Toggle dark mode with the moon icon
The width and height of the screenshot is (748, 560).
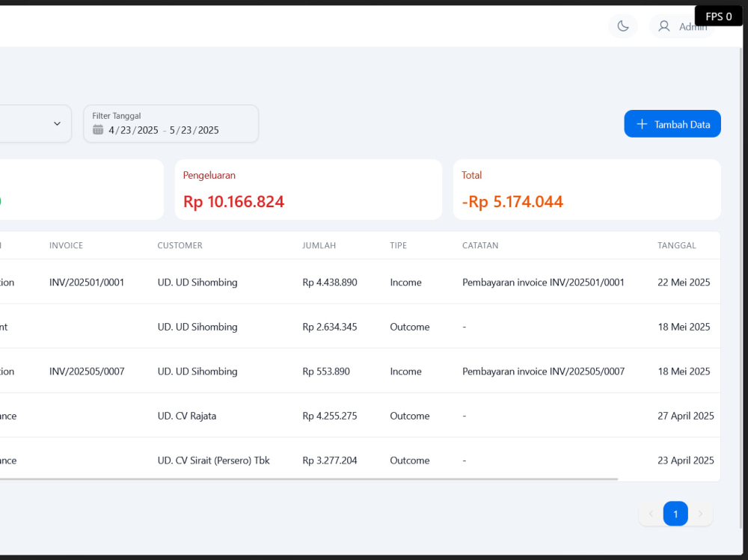(622, 25)
